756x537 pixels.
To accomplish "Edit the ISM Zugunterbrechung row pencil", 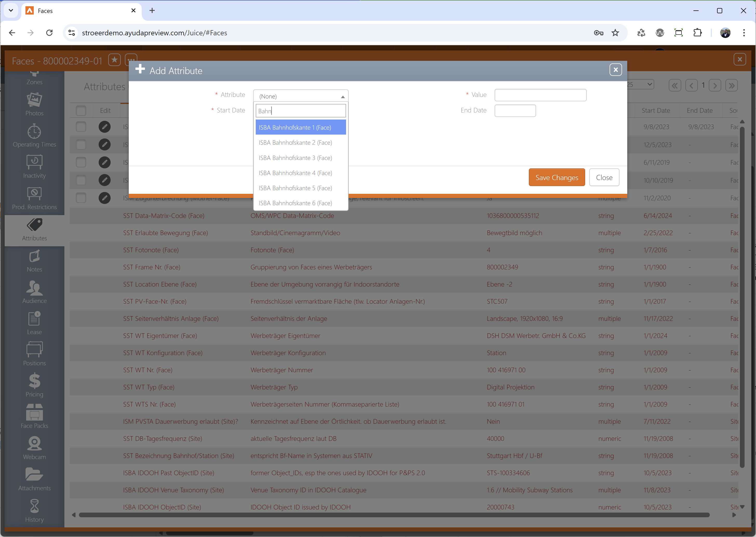I will pos(104,198).
